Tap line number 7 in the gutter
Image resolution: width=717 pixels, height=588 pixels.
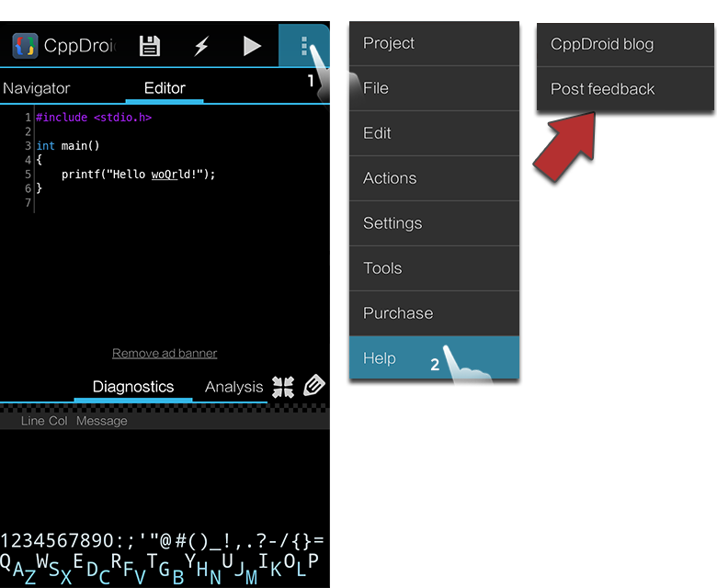28,202
